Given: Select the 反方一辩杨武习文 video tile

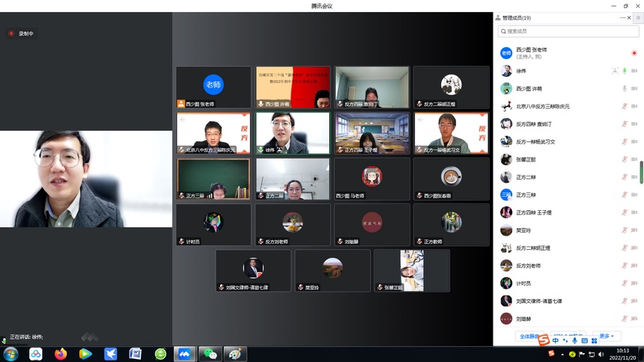Looking at the screenshot, I should [451, 133].
